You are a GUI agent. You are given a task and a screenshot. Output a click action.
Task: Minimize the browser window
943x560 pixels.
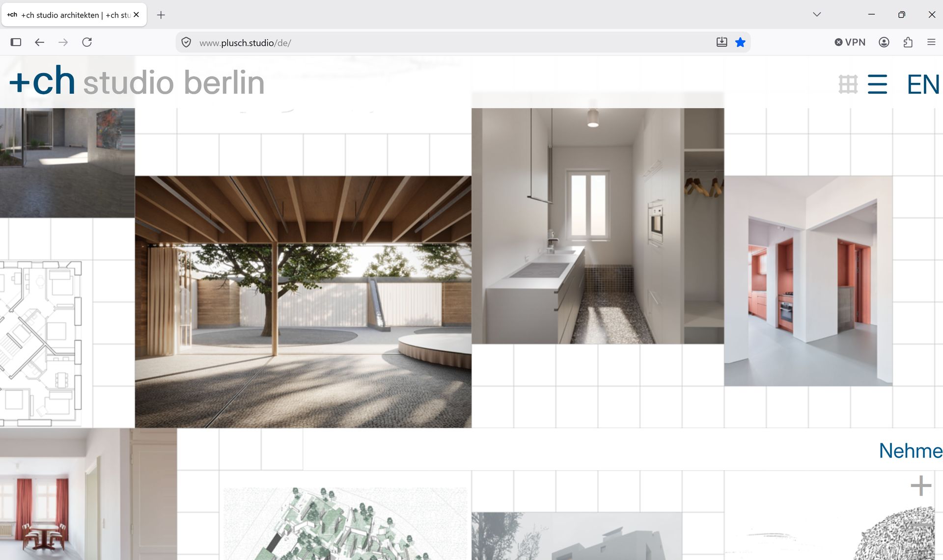[871, 14]
